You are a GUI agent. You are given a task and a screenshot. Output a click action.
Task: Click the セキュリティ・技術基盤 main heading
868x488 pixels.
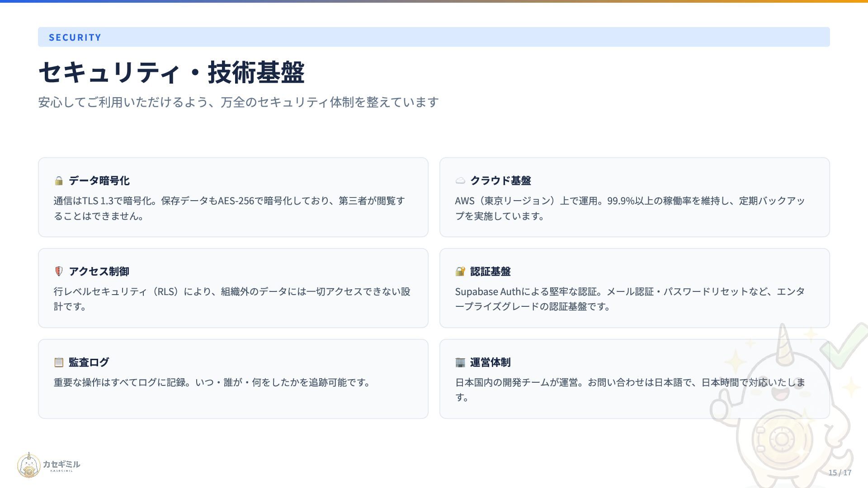click(172, 73)
